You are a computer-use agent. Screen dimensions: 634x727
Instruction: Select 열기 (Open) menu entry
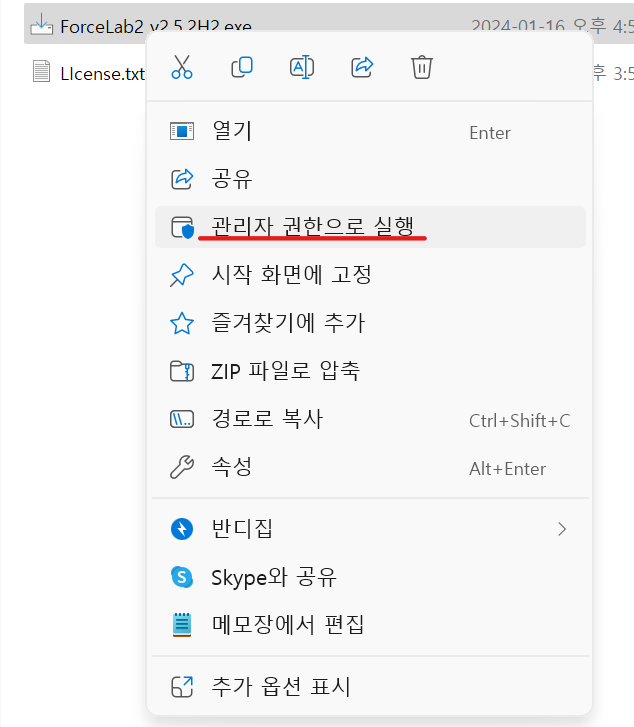pos(370,132)
